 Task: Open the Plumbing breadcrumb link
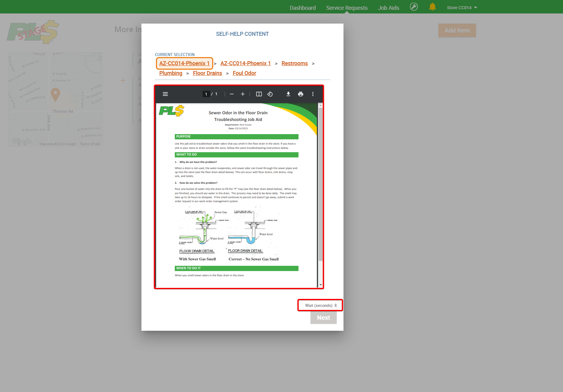click(171, 73)
